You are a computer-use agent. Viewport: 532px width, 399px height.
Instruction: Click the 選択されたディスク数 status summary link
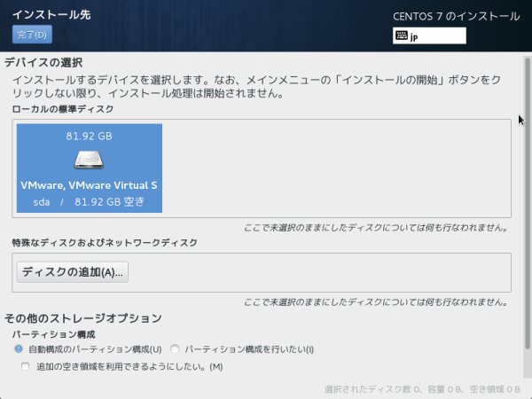pos(422,389)
